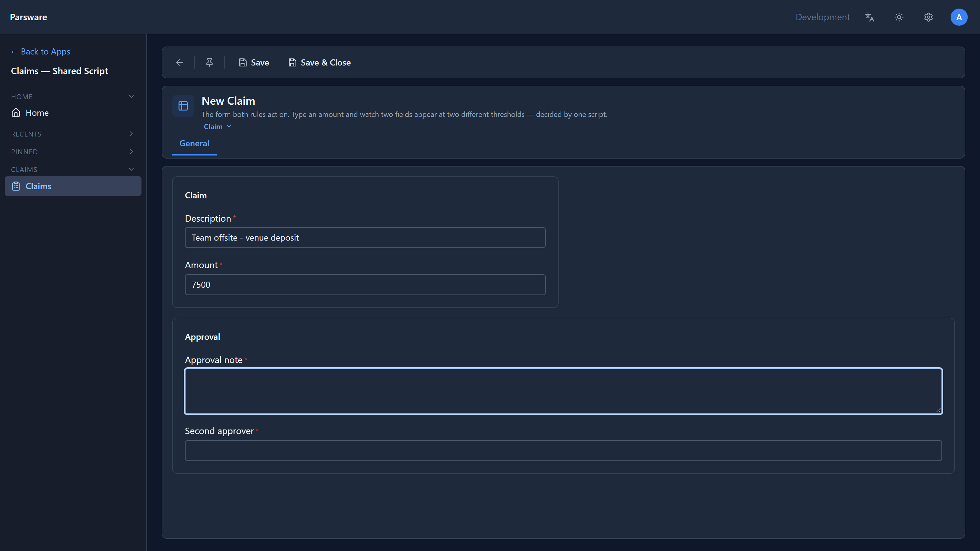Click the Save button
Image resolution: width=980 pixels, height=551 pixels.
click(254, 62)
